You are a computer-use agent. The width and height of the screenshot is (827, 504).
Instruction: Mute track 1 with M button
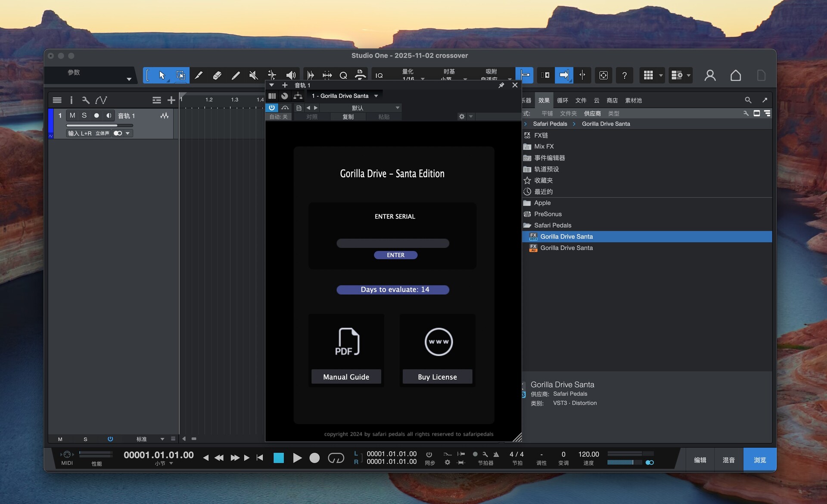coord(72,115)
